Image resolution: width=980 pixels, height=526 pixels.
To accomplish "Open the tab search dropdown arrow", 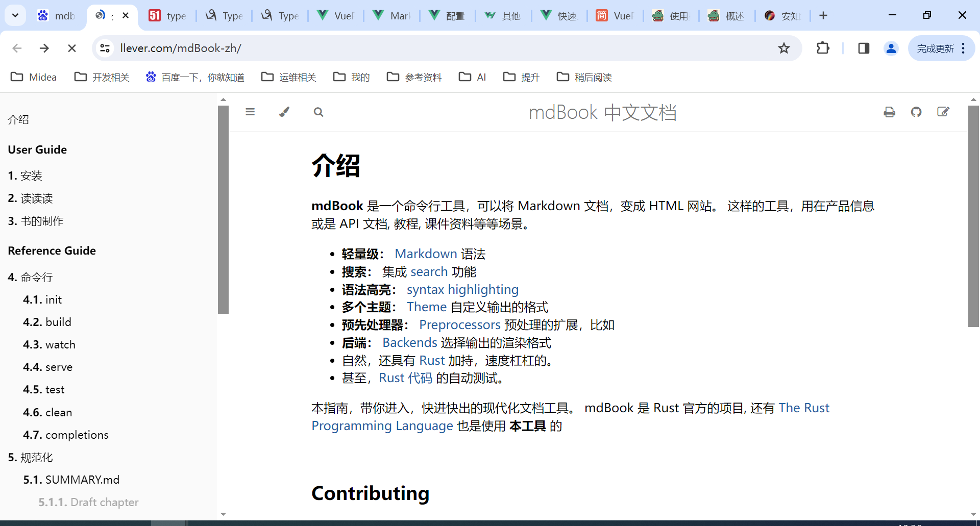I will coord(15,15).
